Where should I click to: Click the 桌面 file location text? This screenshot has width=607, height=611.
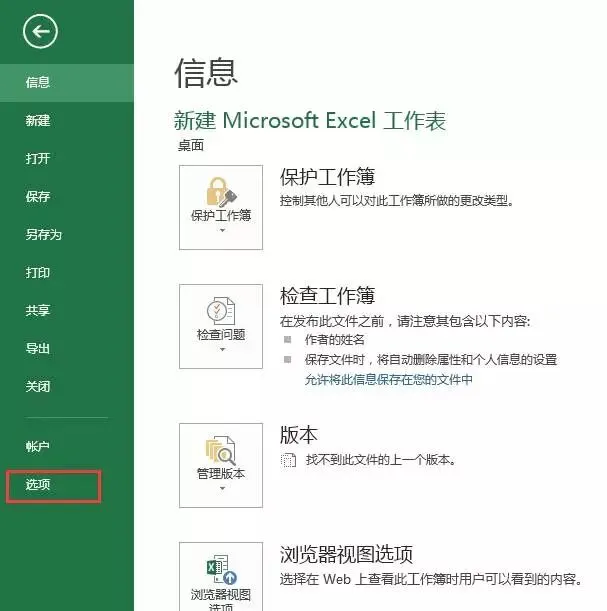191,146
